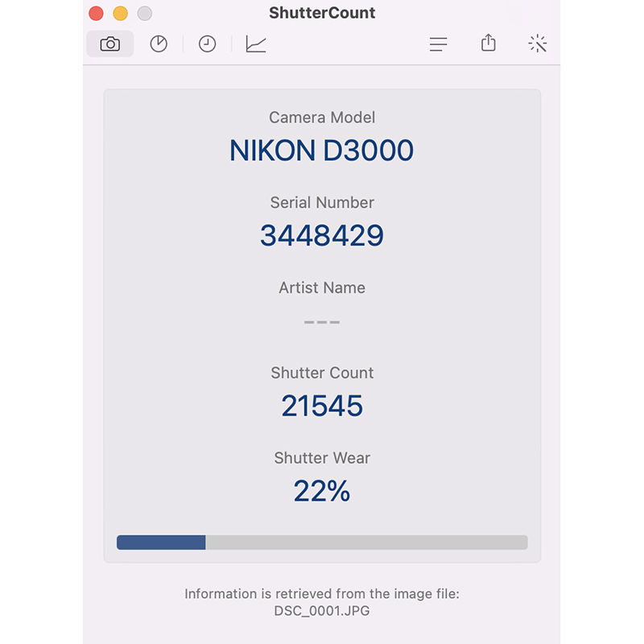The height and width of the screenshot is (644, 644).
Task: Click the empty Artist Name dashes
Action: click(x=322, y=322)
